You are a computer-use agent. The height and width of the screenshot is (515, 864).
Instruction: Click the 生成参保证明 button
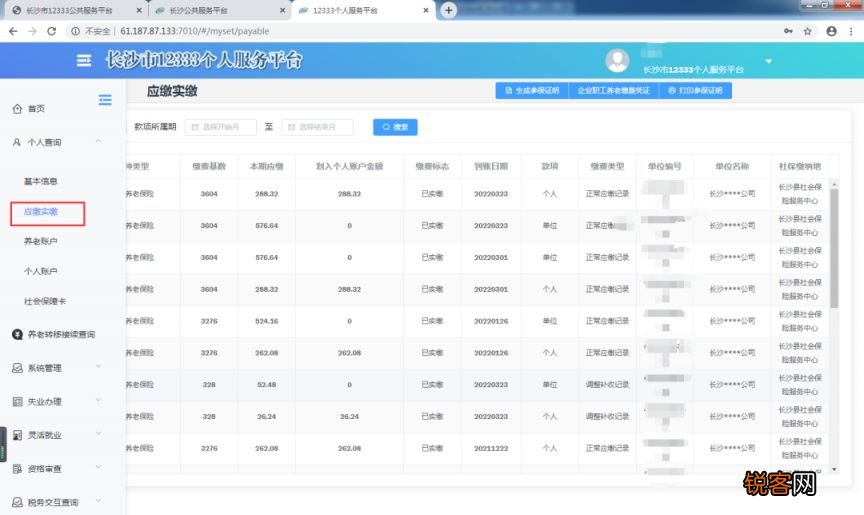[532, 90]
